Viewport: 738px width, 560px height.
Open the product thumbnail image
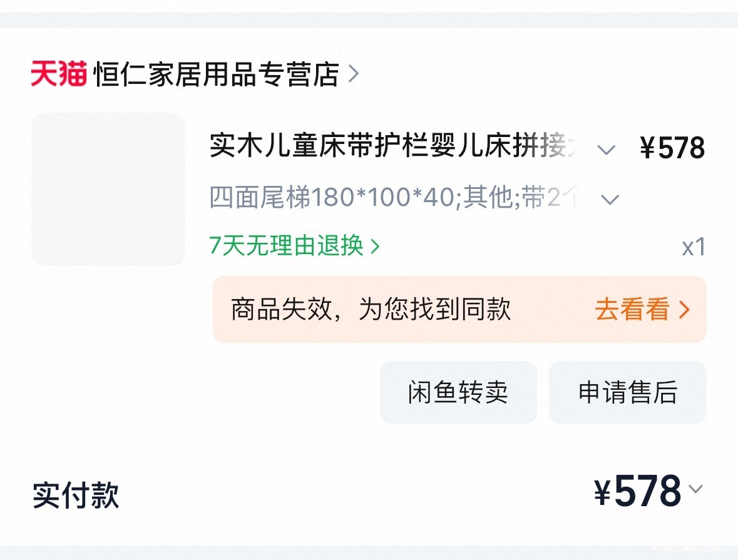(x=108, y=189)
